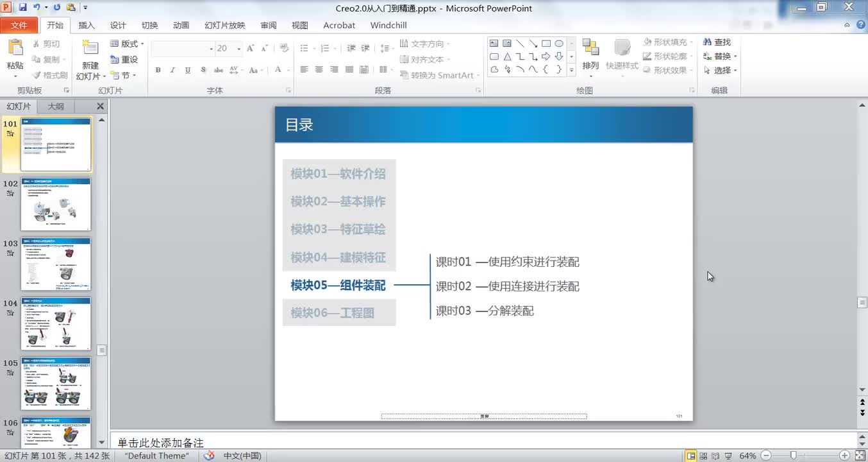Click the Format Painter (格式刷) button
Image resolution: width=868 pixels, height=462 pixels.
[x=50, y=75]
